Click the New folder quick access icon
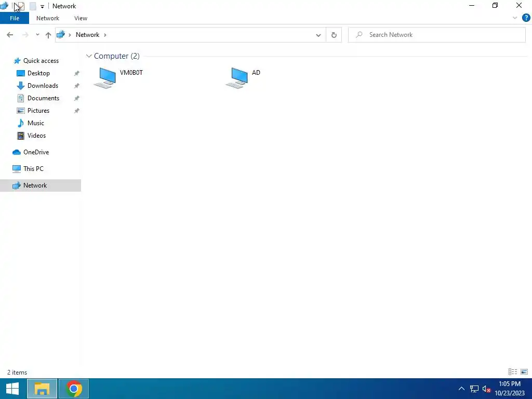This screenshot has width=532, height=399. 33,6
